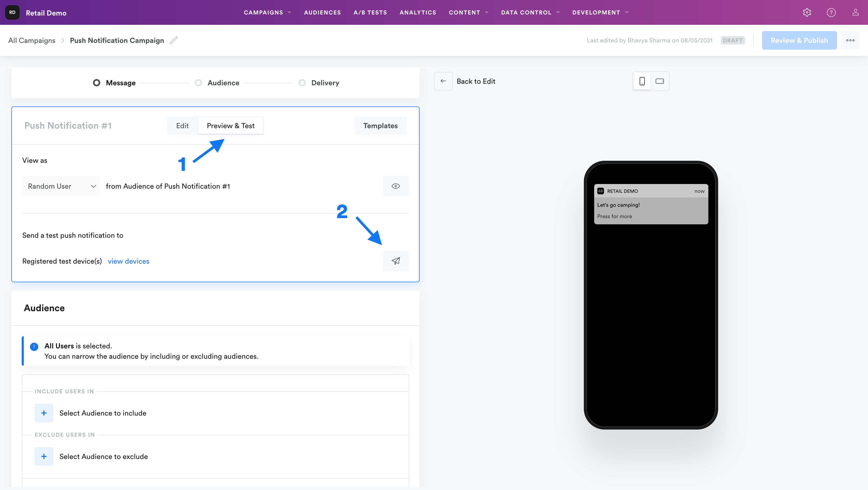The image size is (868, 490).
Task: Click plus icon to include audience
Action: click(44, 413)
